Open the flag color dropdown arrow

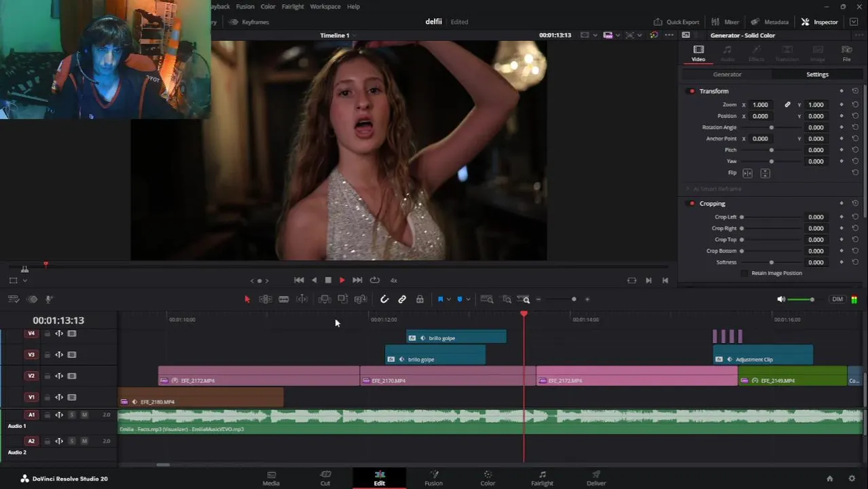point(448,300)
